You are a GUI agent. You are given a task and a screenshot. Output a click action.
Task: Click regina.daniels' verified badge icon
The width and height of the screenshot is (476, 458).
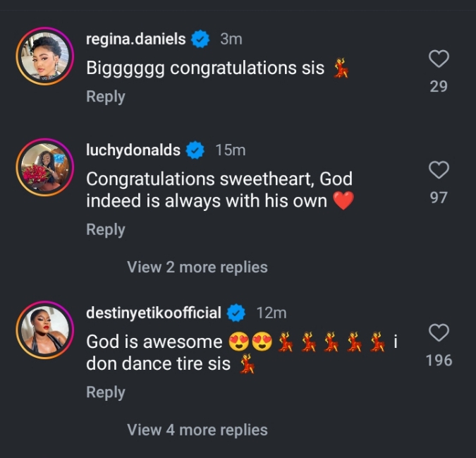(201, 40)
